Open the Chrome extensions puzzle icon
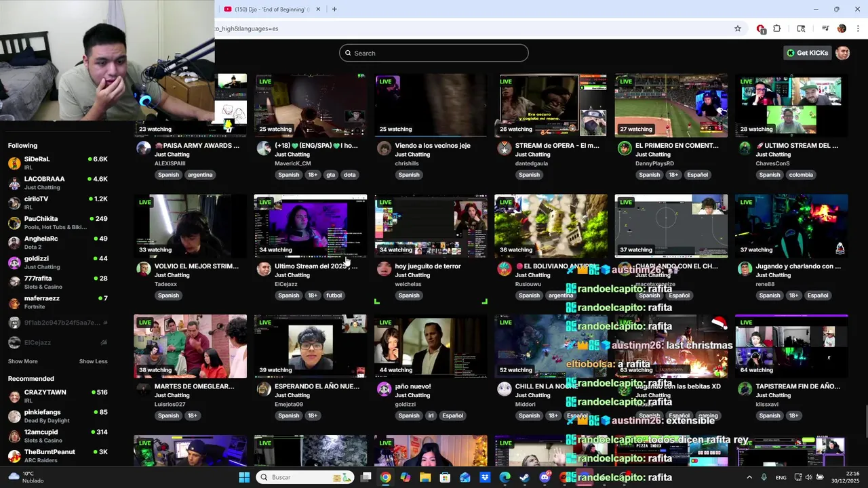 pos(777,28)
